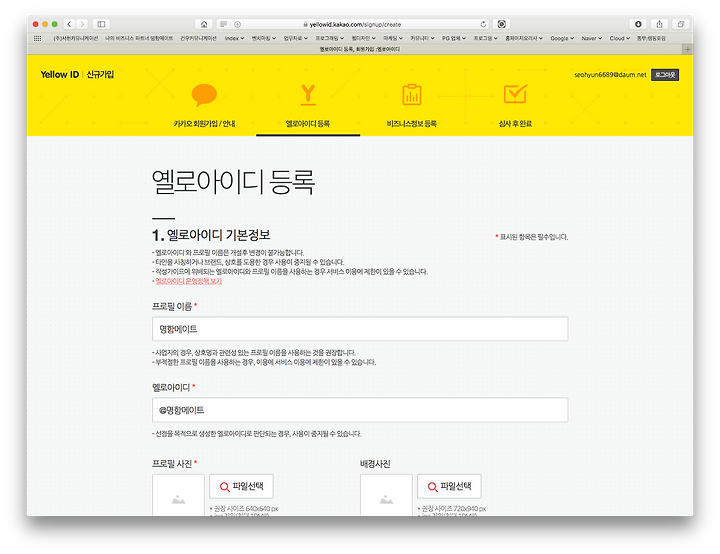Click the extension button beside address bar
The width and height of the screenshot is (720, 554).
pyautogui.click(x=501, y=24)
